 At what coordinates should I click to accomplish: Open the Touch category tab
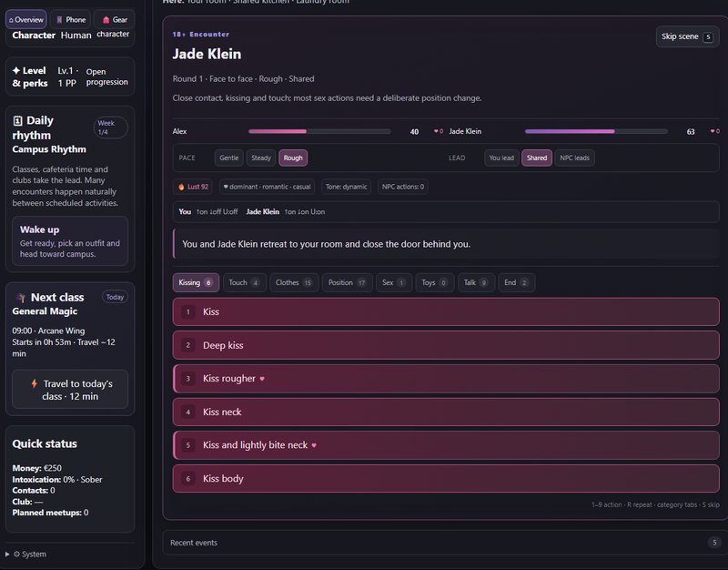click(x=244, y=282)
